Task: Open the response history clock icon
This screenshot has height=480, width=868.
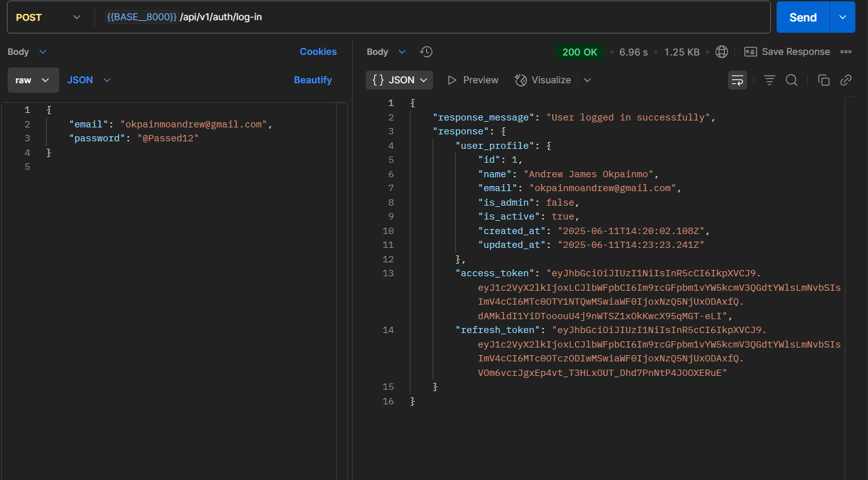Action: click(426, 52)
